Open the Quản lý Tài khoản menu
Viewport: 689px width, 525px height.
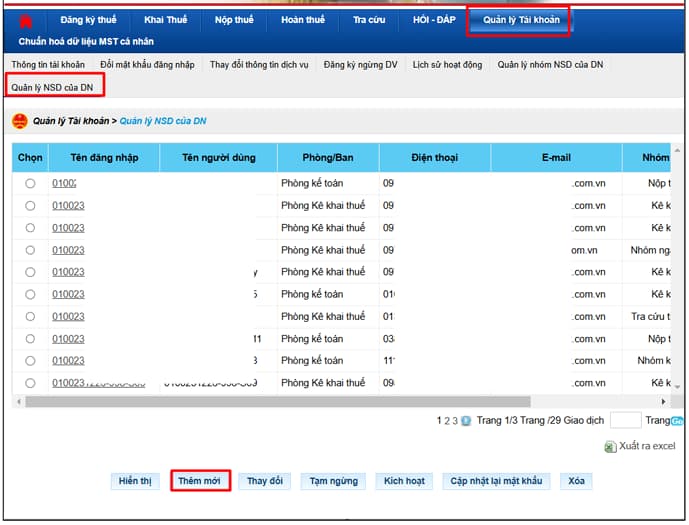521,20
